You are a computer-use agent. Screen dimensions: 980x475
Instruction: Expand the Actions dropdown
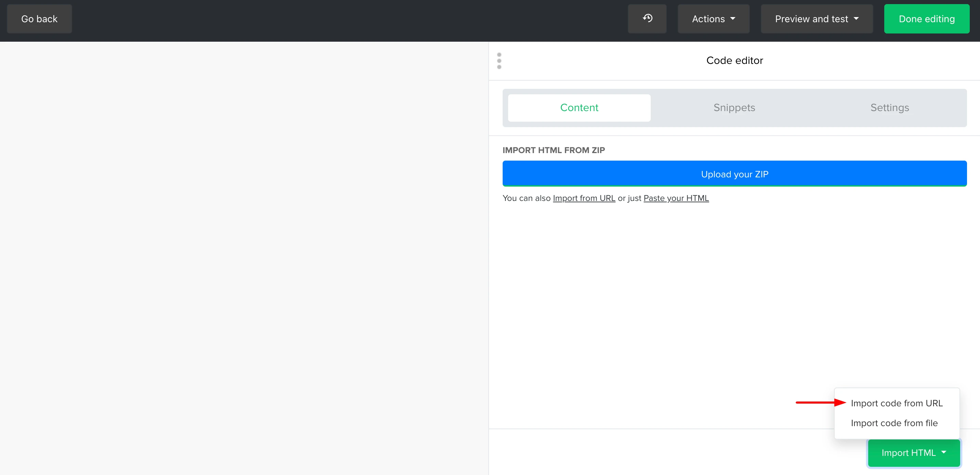(x=713, y=19)
